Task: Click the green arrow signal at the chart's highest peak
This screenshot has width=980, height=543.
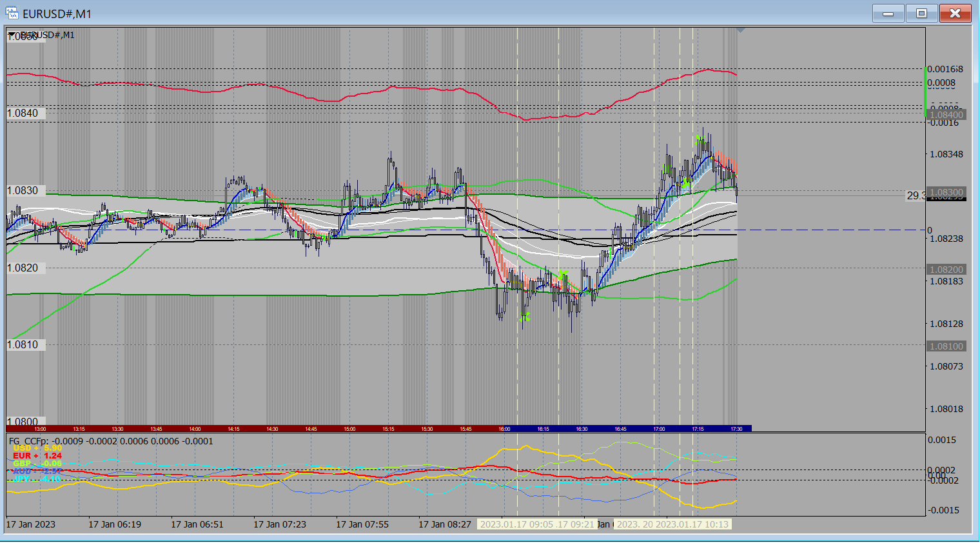Action: 700,139
